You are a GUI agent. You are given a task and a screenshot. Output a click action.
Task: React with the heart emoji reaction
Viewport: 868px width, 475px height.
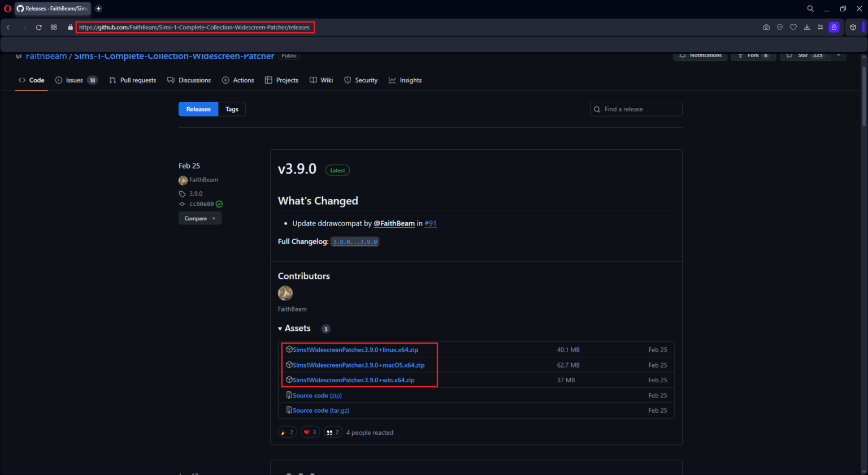coord(310,433)
